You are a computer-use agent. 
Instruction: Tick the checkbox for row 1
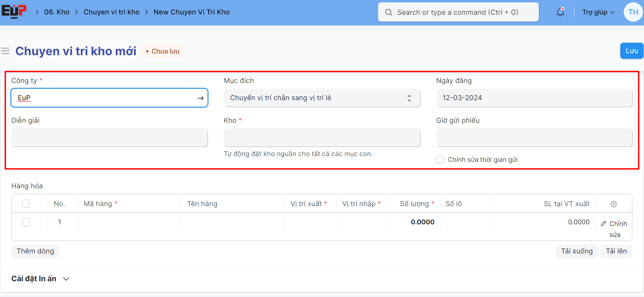[26, 222]
